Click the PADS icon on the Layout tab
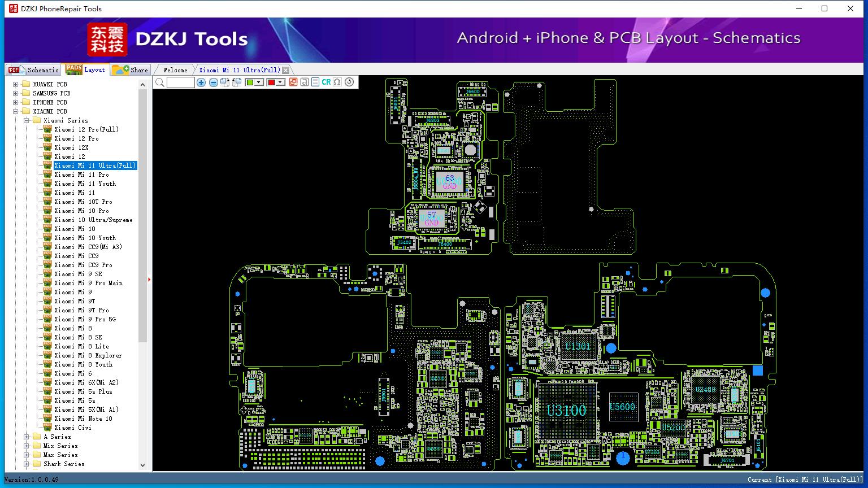868x488 pixels. [74, 69]
